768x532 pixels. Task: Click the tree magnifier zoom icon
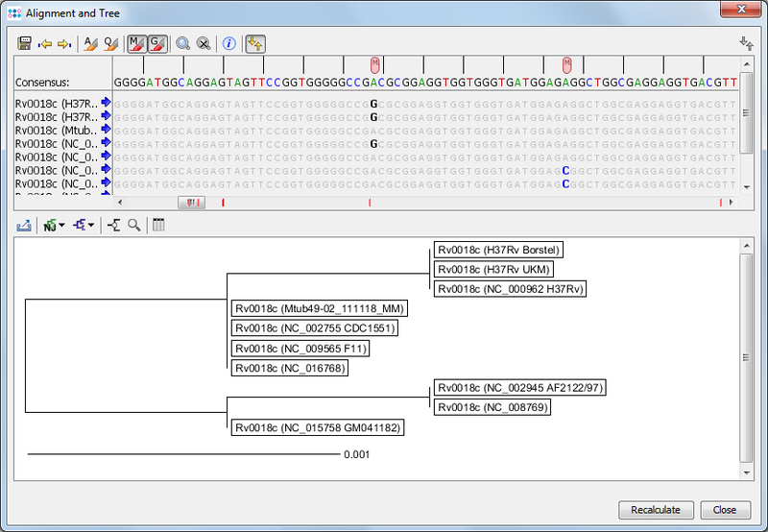pos(134,225)
